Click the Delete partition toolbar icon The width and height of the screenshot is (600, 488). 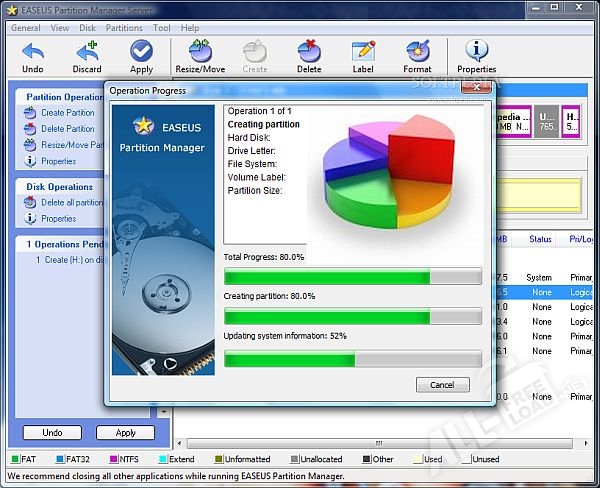coord(309,51)
